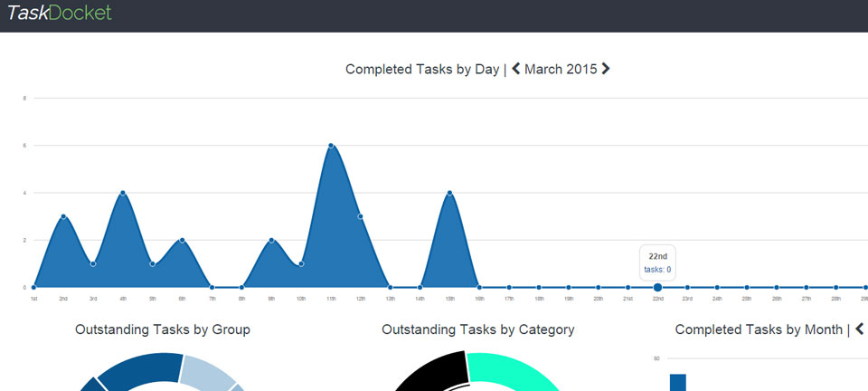Select the 7th day data point

(x=212, y=288)
